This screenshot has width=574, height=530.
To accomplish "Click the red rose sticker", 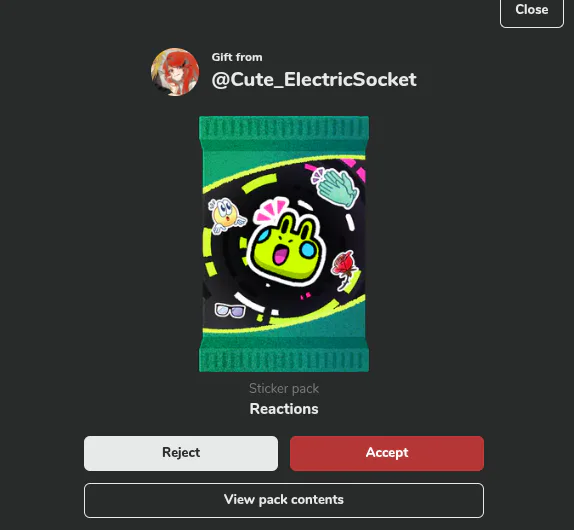I will 343,270.
